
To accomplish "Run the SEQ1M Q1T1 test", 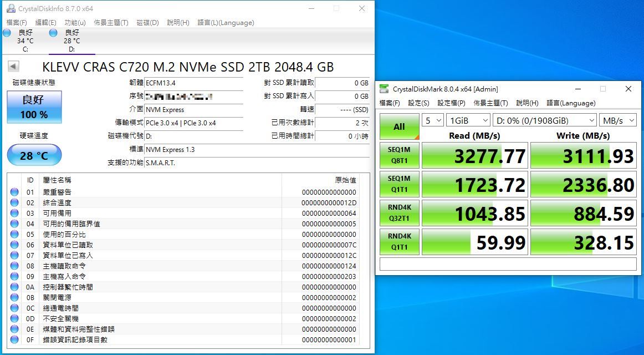I will point(399,184).
